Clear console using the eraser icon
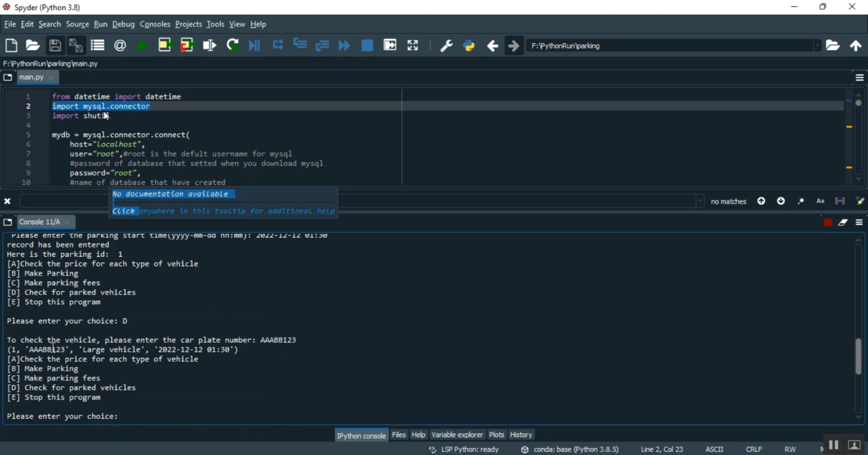 click(843, 223)
